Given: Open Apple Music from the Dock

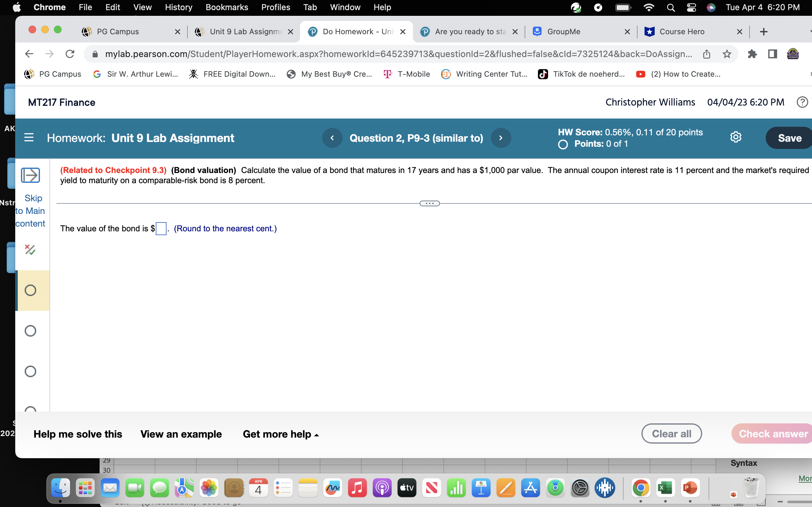Looking at the screenshot, I should coord(357,488).
